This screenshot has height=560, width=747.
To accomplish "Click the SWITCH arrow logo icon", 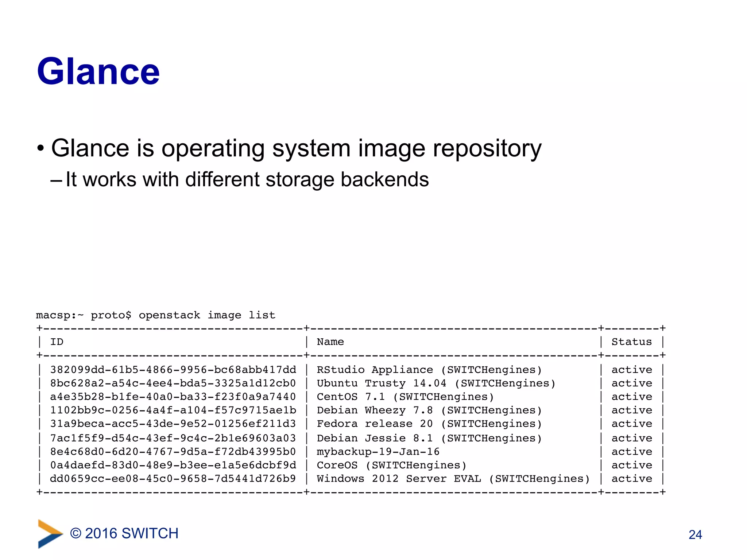I will (x=50, y=534).
